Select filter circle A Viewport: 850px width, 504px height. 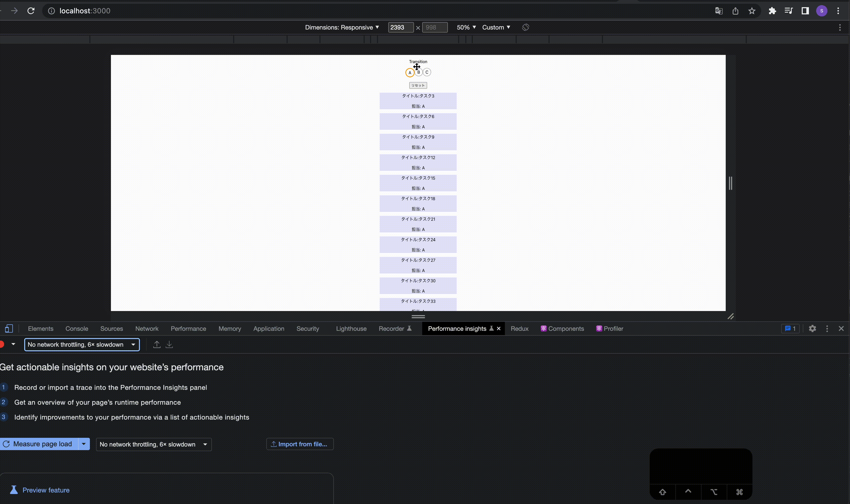(410, 73)
